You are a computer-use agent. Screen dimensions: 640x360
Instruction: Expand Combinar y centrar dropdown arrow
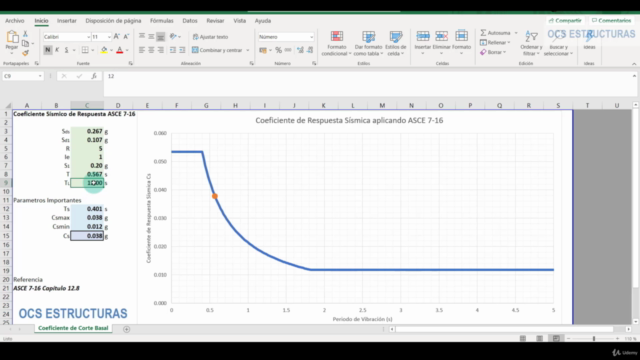247,50
